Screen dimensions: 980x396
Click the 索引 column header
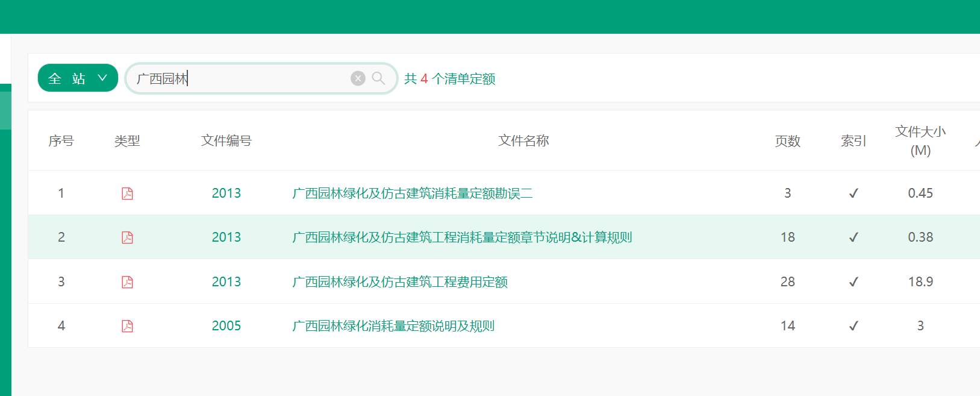tap(854, 141)
